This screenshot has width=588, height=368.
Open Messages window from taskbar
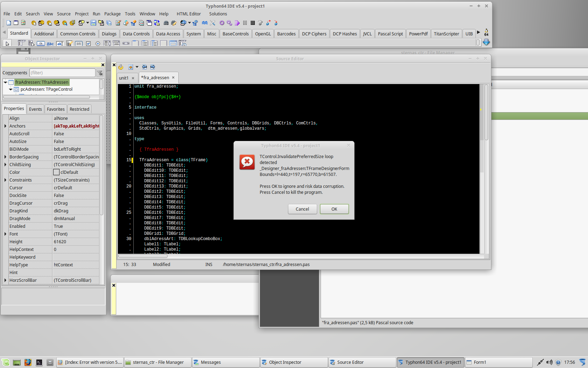click(x=226, y=362)
